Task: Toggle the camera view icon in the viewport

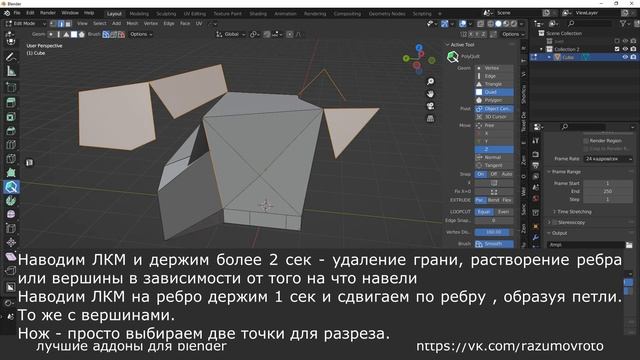Action: tap(430, 106)
